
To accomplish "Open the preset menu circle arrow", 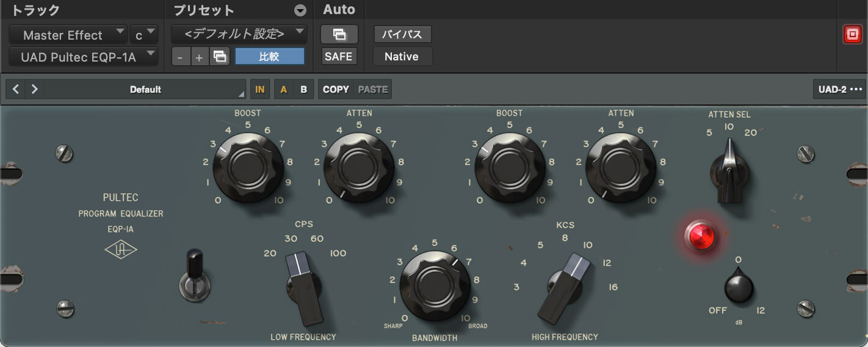I will (x=300, y=10).
